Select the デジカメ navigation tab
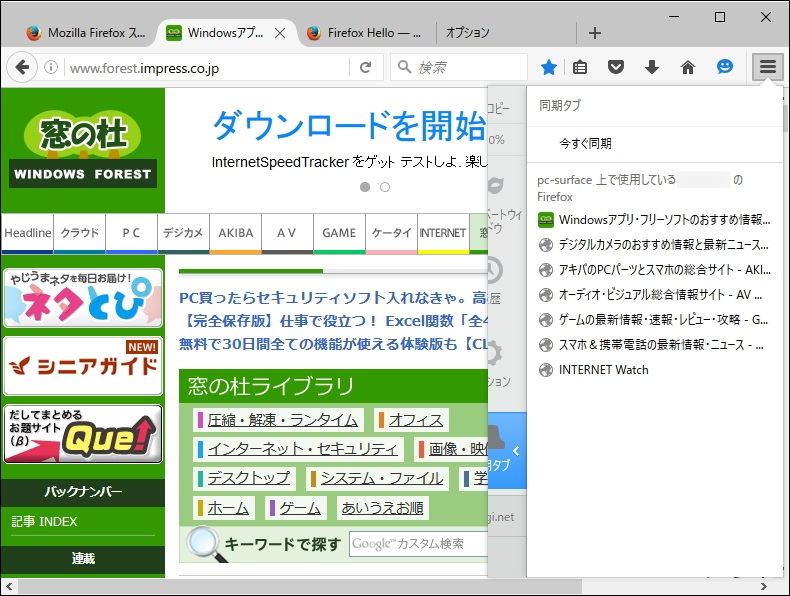This screenshot has height=596, width=790. click(183, 233)
